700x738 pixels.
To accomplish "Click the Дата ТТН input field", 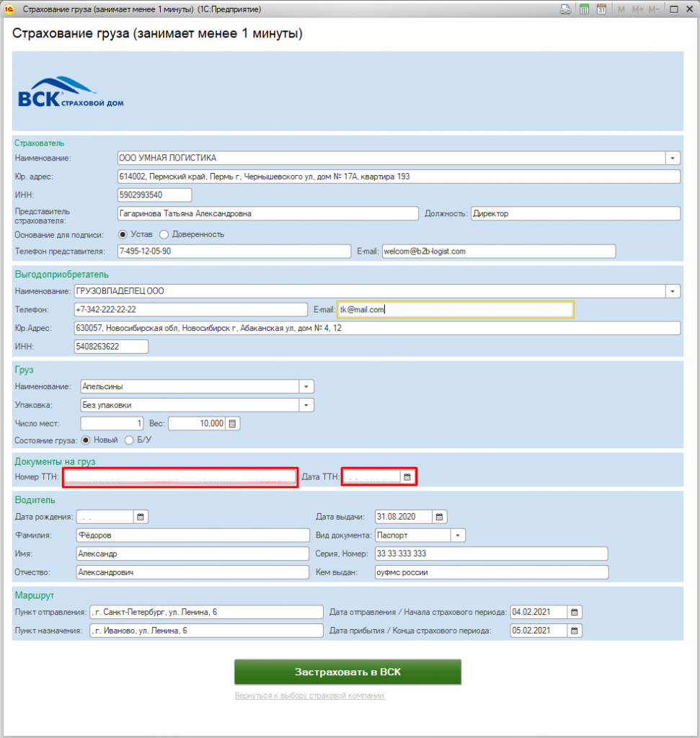I will tap(371, 477).
